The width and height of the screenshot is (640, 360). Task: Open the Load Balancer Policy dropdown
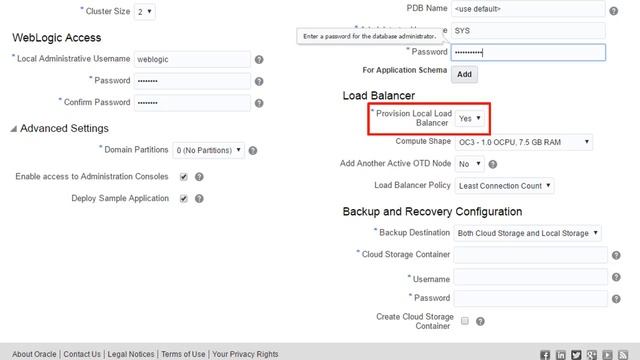pyautogui.click(x=504, y=186)
